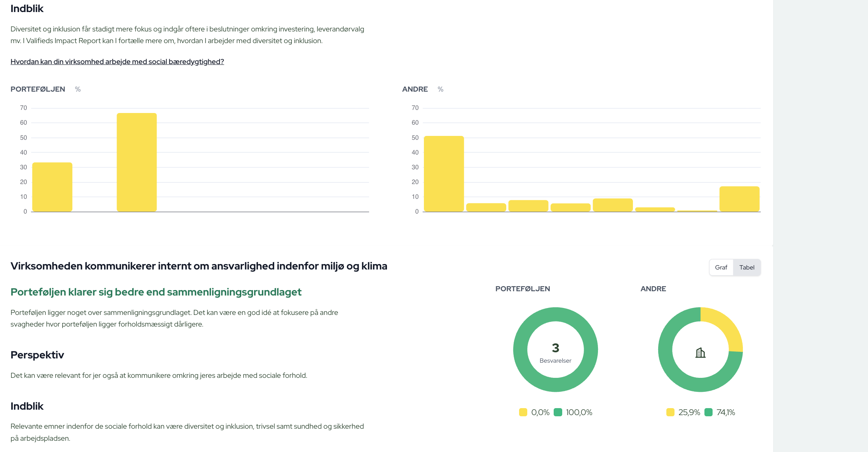Screen dimensions: 868x452
Task: Select the yellow 0,0% legend square under Porteføljen
Action: 523,412
